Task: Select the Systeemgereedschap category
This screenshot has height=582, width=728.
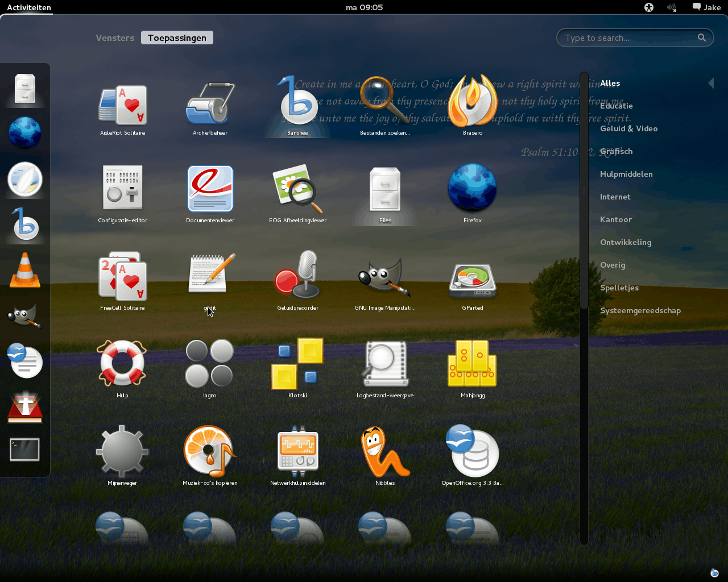Action: pyautogui.click(x=640, y=310)
